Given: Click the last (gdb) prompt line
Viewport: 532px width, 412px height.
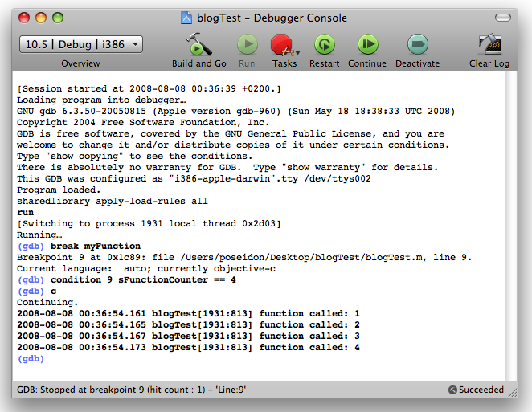Looking at the screenshot, I should point(31,359).
